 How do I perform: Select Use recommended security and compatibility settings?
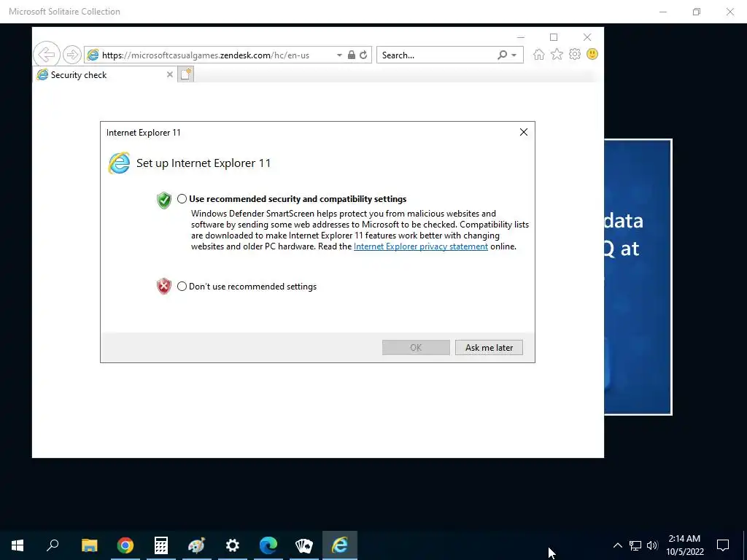182,199
